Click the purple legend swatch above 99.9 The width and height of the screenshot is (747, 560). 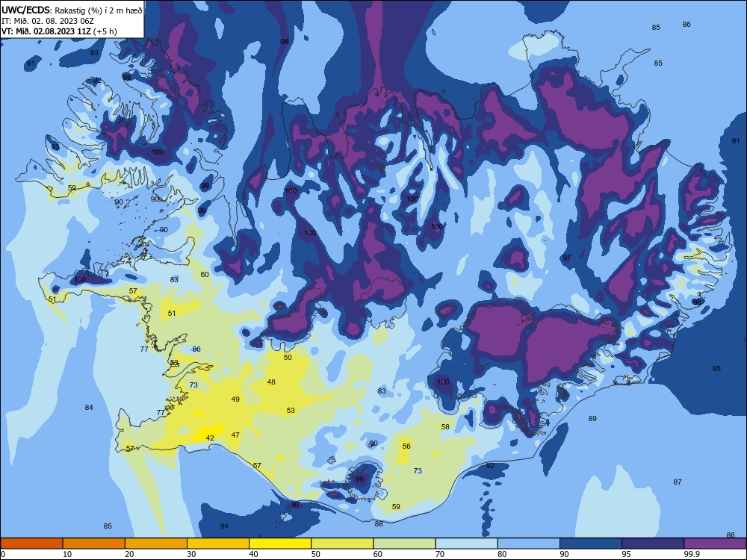coord(715,544)
